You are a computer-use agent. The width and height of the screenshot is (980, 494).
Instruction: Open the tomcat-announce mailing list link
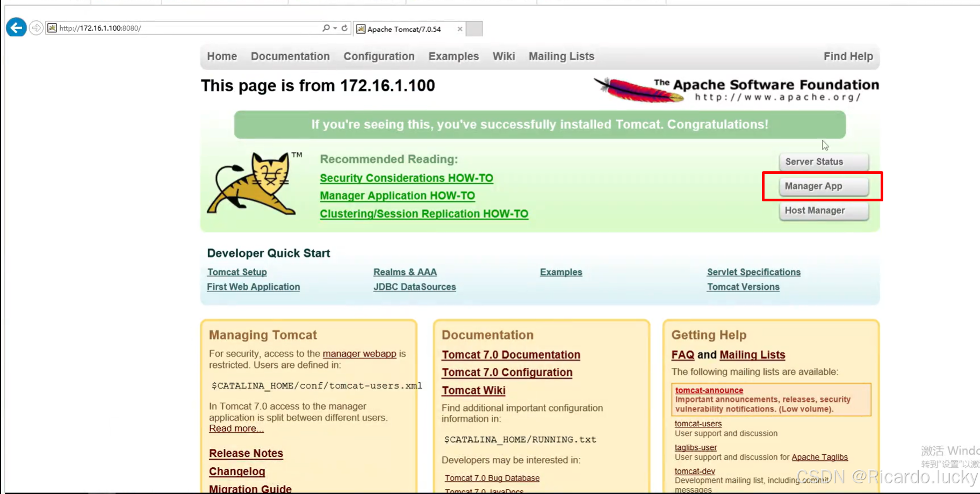pyautogui.click(x=709, y=390)
